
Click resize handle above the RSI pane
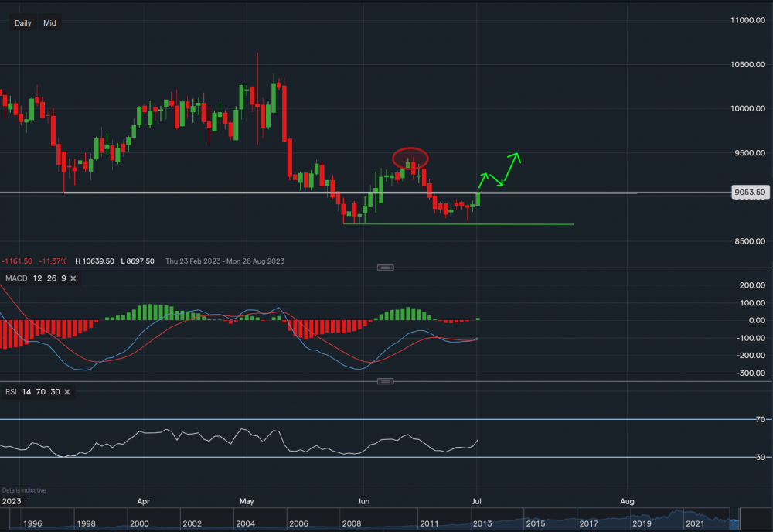[386, 381]
